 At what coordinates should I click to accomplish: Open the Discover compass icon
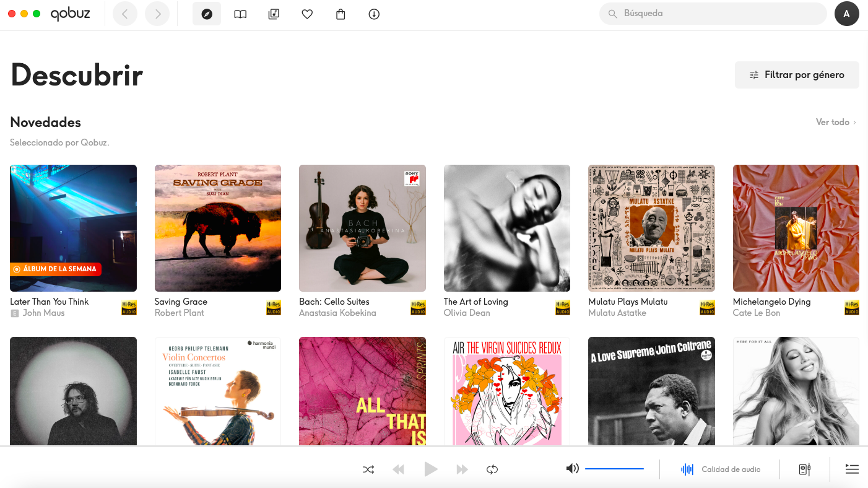pos(207,14)
